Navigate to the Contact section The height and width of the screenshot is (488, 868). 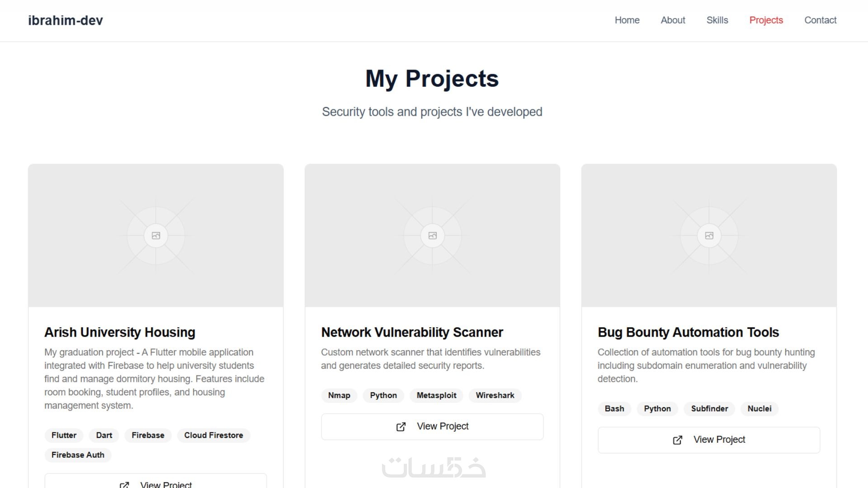tap(820, 20)
